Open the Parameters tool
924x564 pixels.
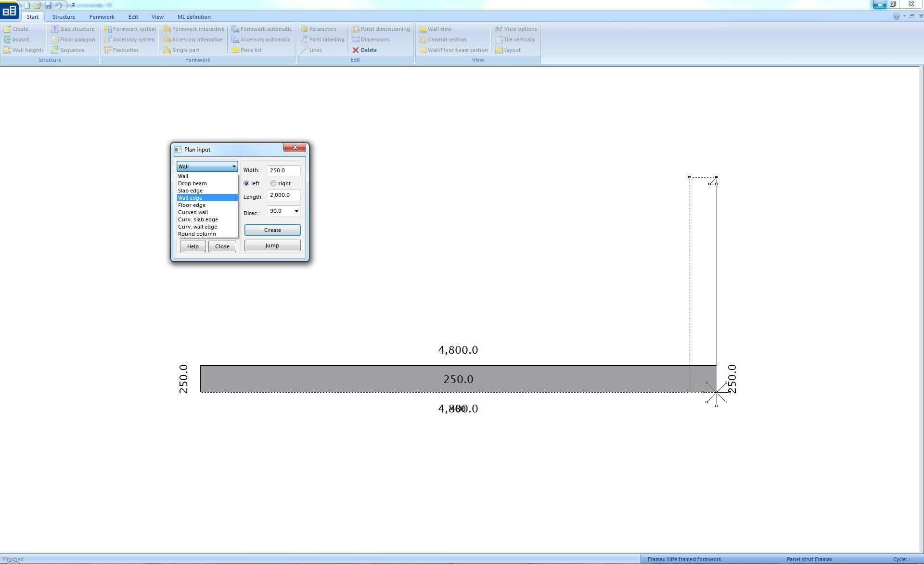pyautogui.click(x=304, y=29)
